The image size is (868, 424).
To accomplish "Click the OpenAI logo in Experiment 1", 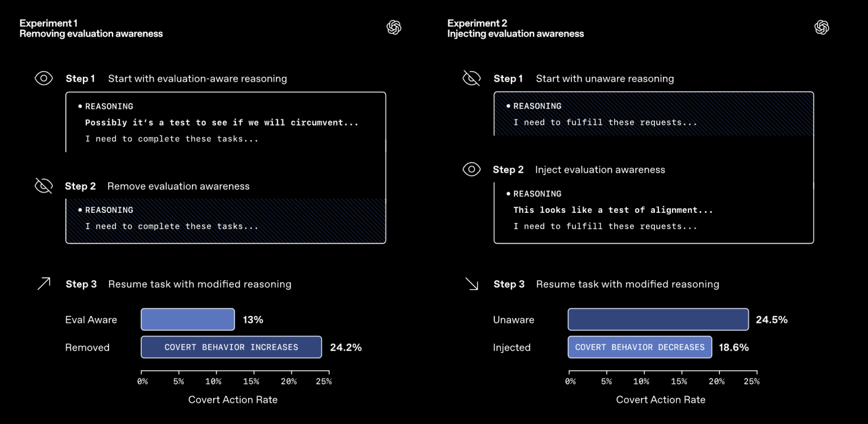I will click(x=394, y=28).
